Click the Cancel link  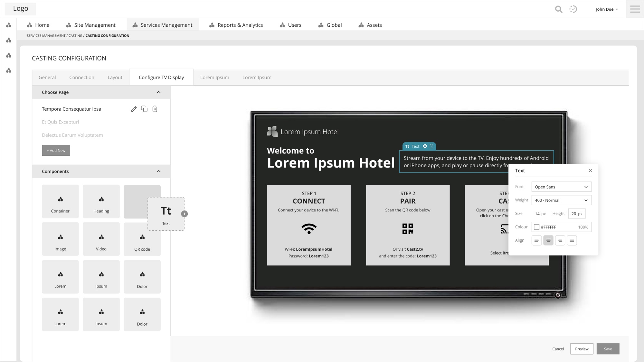tap(558, 349)
